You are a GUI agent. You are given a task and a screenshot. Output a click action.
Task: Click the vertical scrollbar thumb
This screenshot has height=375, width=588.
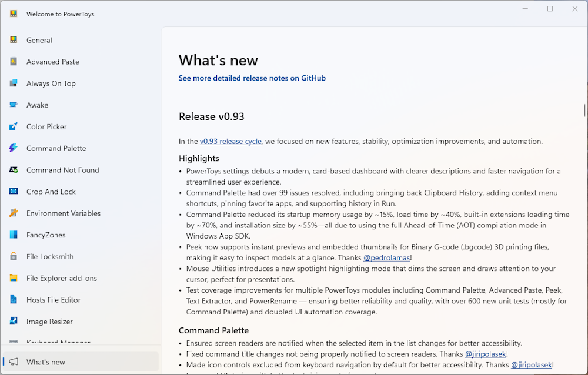(584, 111)
